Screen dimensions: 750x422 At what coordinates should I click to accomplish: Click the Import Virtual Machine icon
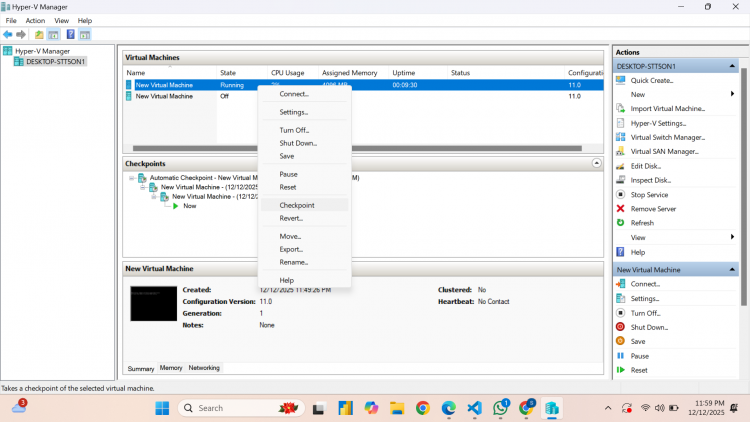click(x=620, y=108)
